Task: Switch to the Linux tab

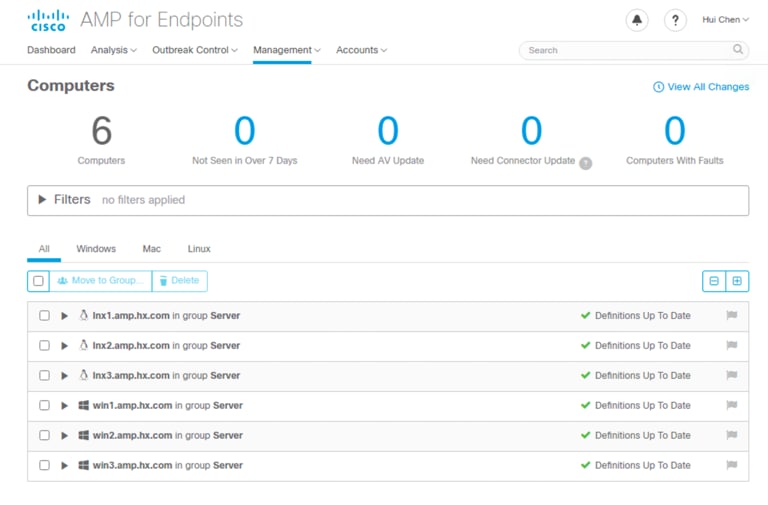Action: (199, 249)
